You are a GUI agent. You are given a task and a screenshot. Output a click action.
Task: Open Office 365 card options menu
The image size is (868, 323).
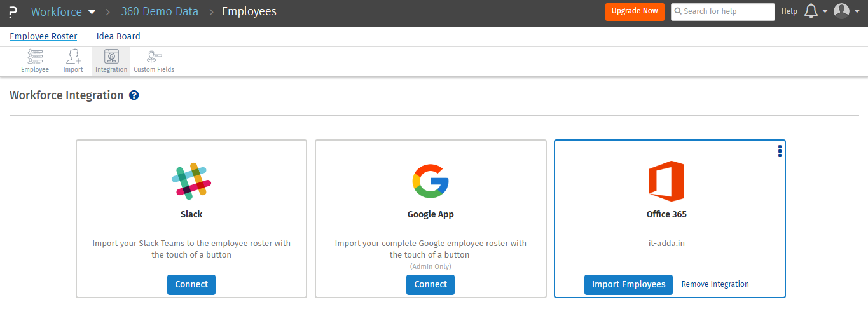click(x=780, y=151)
